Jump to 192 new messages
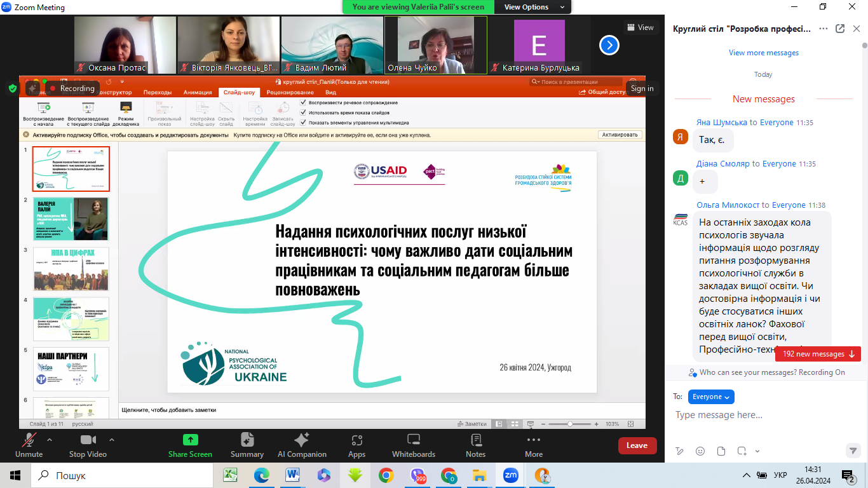The height and width of the screenshot is (488, 868). click(x=818, y=354)
